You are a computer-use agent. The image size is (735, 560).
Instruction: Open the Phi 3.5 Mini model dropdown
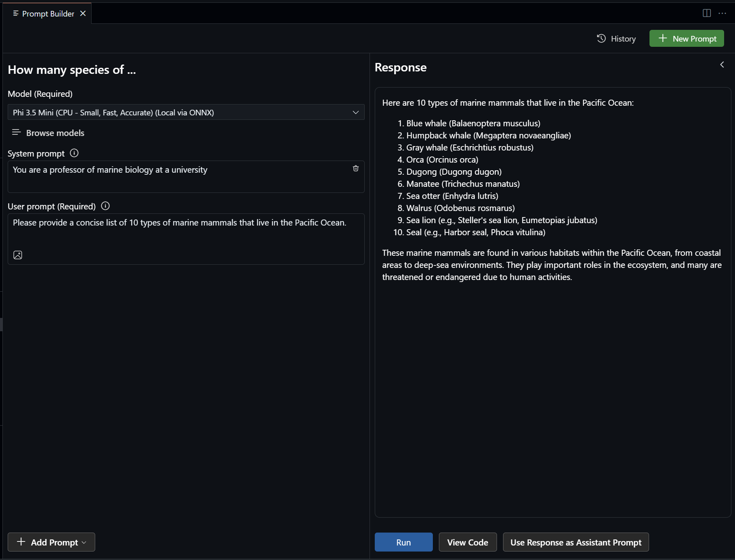186,112
